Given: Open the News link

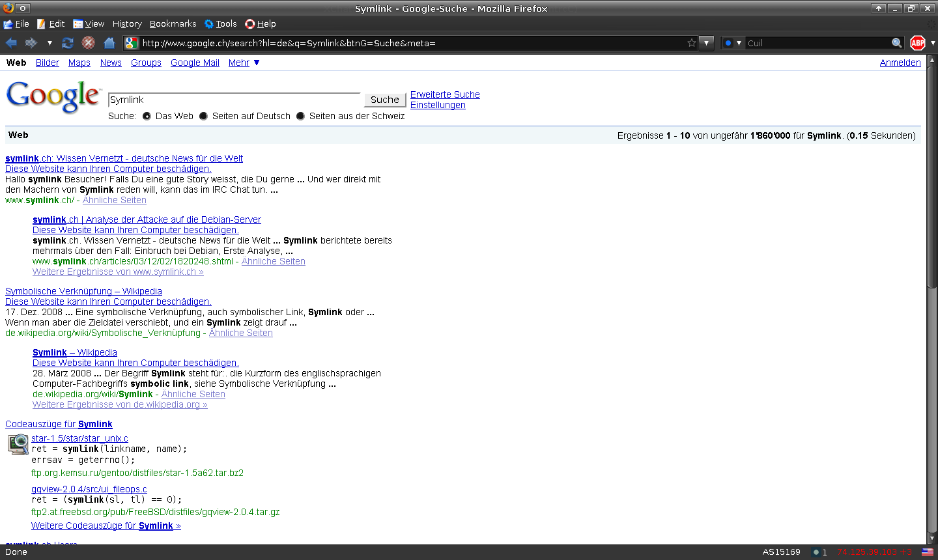Looking at the screenshot, I should tap(111, 63).
